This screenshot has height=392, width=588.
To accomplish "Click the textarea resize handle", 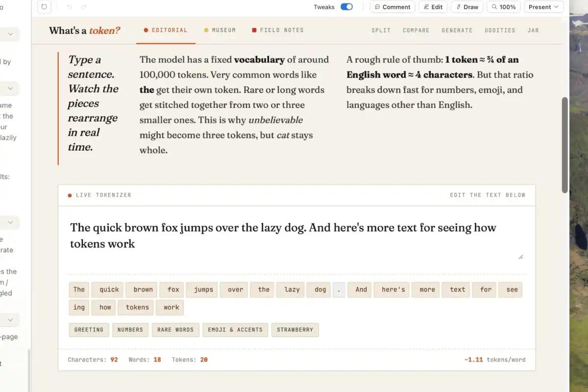I will (x=520, y=257).
